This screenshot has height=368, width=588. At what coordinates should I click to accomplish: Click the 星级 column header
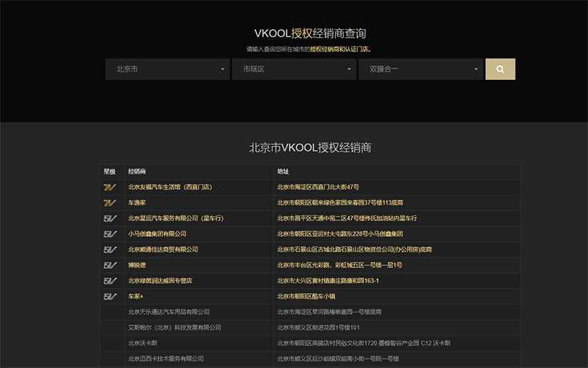click(110, 172)
